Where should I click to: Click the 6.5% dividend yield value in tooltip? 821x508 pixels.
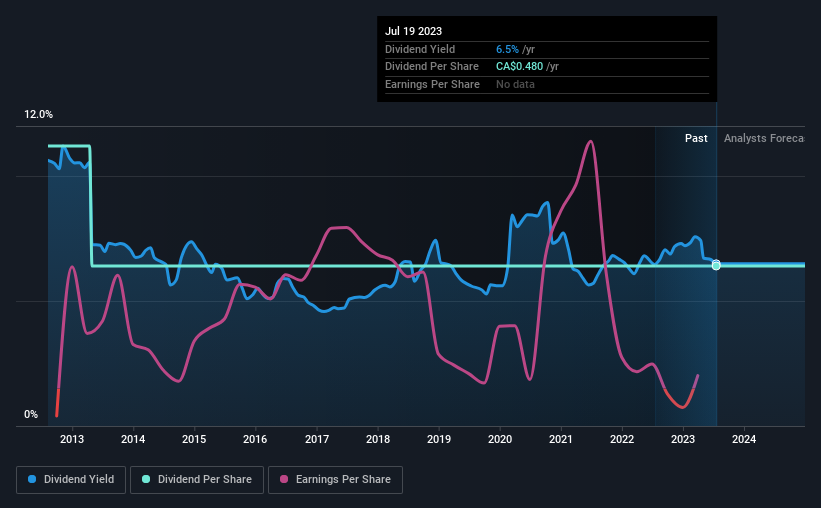click(507, 49)
